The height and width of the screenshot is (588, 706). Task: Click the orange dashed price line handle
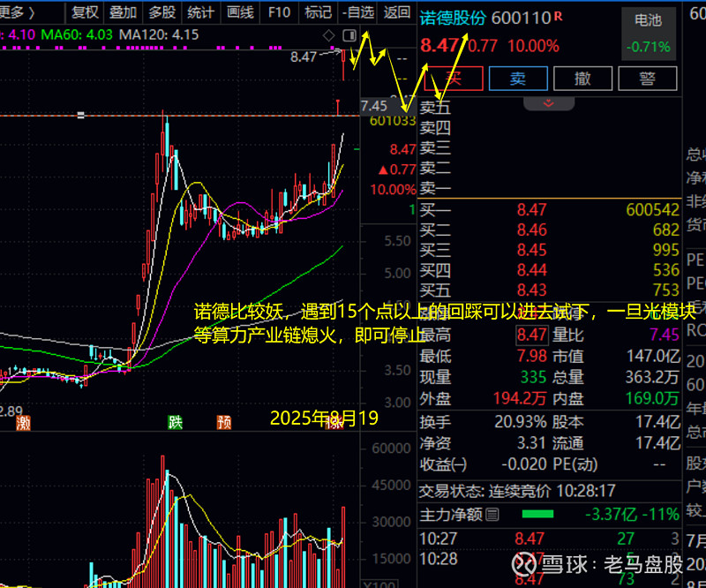click(x=80, y=116)
